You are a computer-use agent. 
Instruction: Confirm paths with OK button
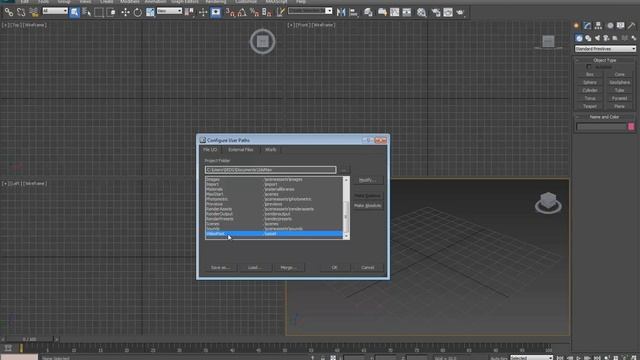(334, 268)
